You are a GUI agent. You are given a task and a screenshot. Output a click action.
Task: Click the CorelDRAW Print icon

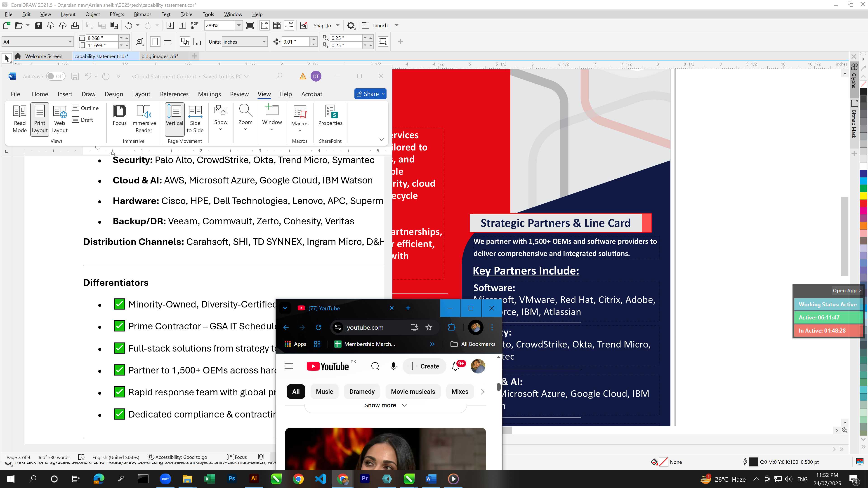pos(75,26)
